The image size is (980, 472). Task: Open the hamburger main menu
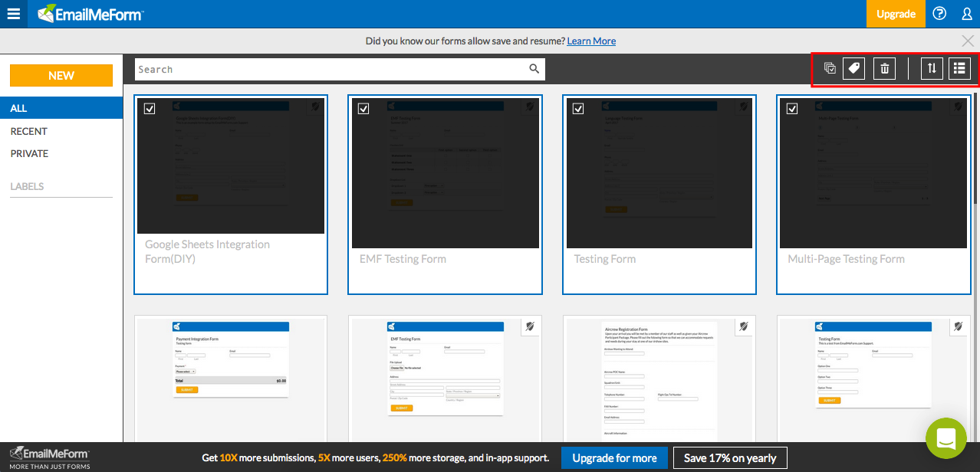pyautogui.click(x=14, y=14)
